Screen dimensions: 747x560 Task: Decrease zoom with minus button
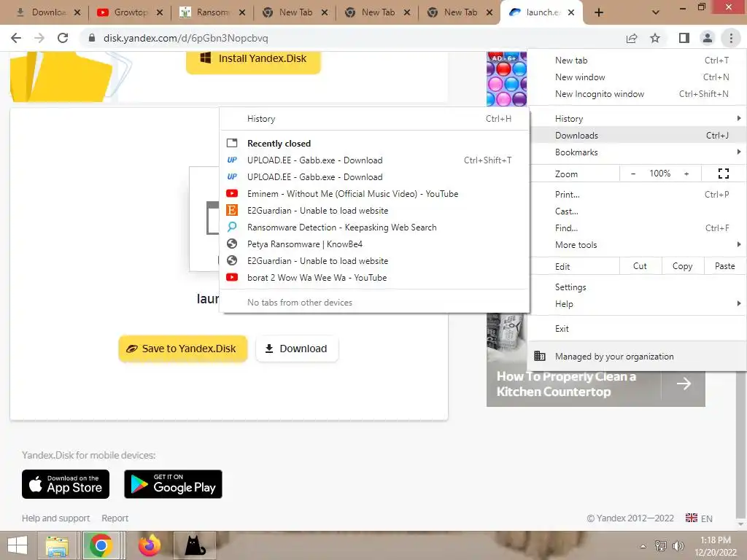click(633, 174)
